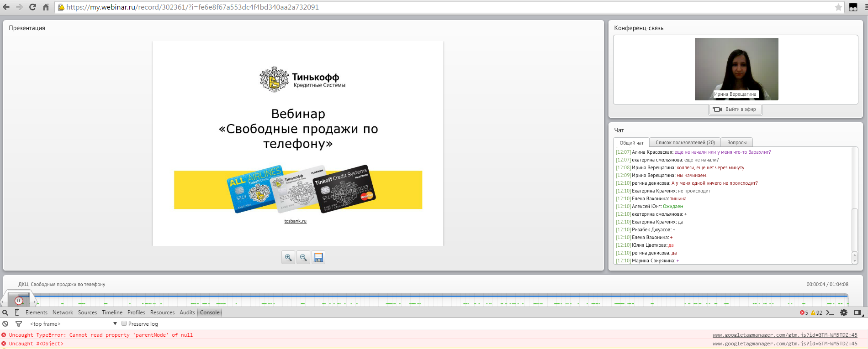Change DevTools dock side
The height and width of the screenshot is (349, 868).
click(857, 313)
